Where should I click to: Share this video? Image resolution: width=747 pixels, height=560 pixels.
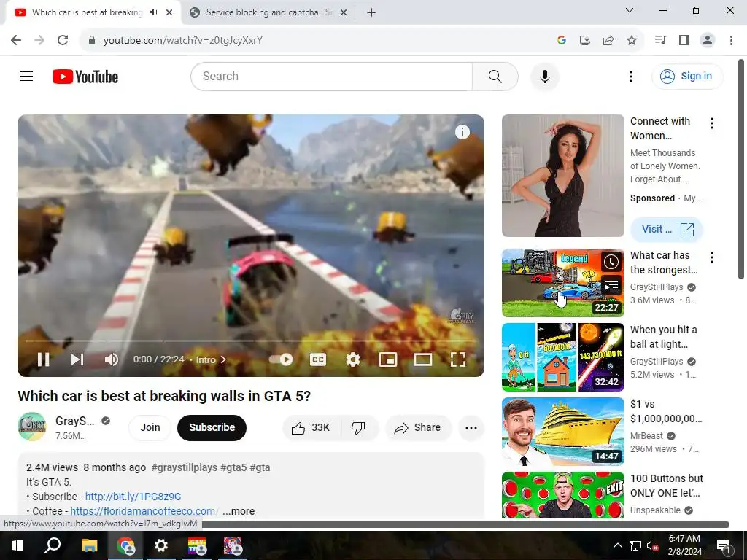(x=418, y=427)
